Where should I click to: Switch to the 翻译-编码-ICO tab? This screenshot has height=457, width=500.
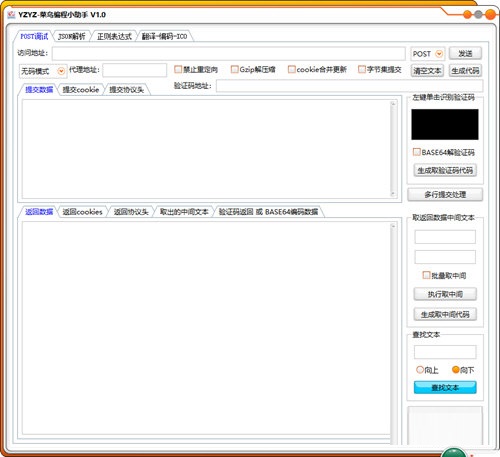164,36
